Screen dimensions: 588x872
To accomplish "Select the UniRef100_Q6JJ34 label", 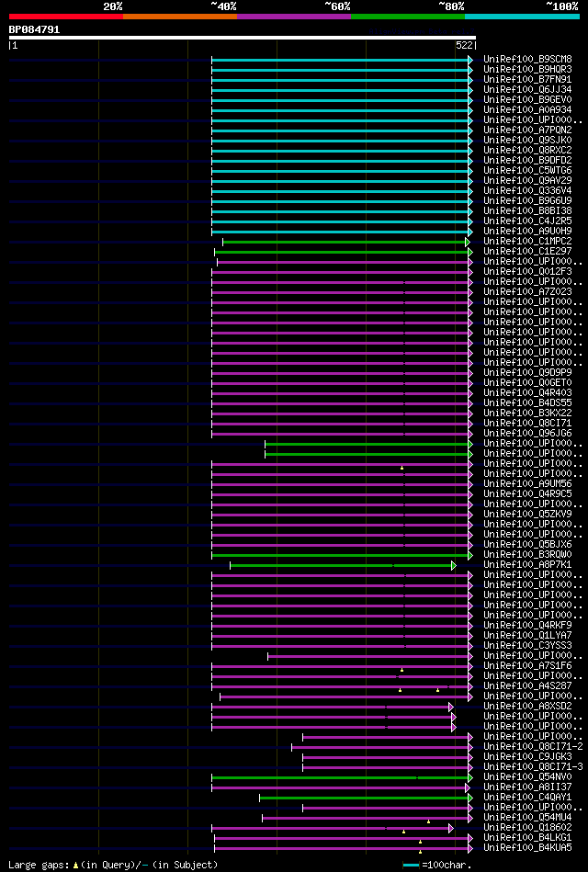I will click(x=527, y=89).
